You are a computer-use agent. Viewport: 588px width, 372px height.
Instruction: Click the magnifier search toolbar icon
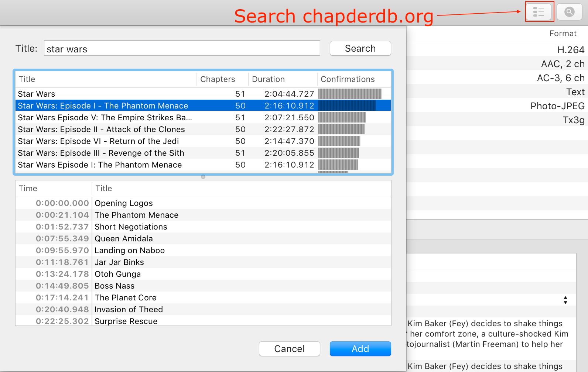(569, 12)
